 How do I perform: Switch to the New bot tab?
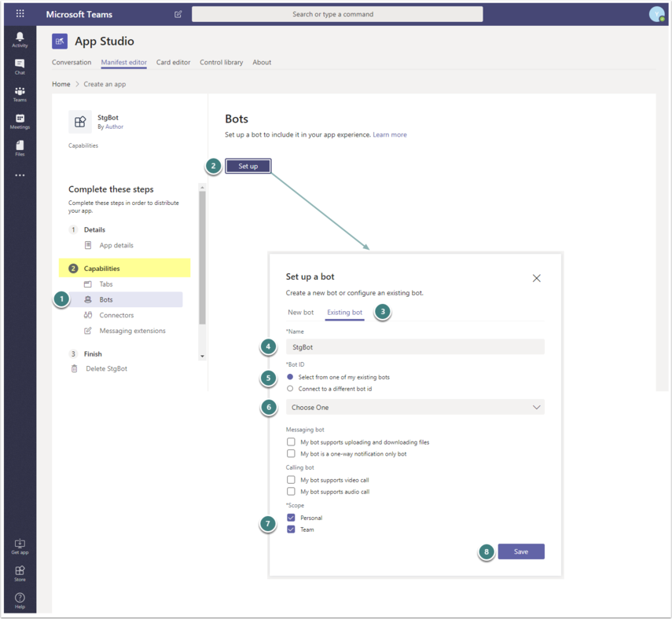(x=300, y=313)
